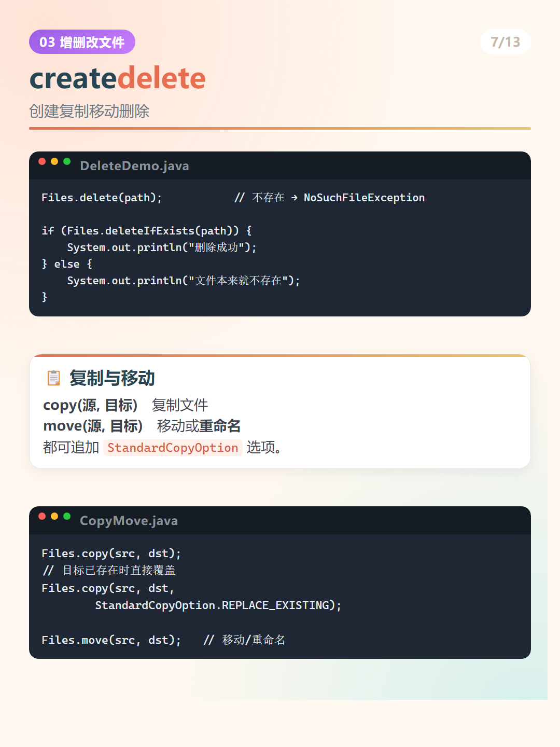Click the println "删除成功" line
This screenshot has width=560, height=747.
click(162, 247)
